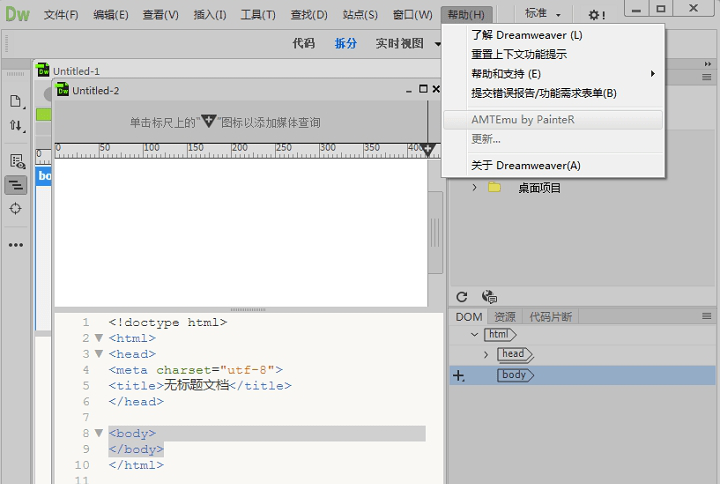Viewport: 720px width, 503px height.
Task: Click the crosshair target icon in sidebar
Action: tap(15, 209)
